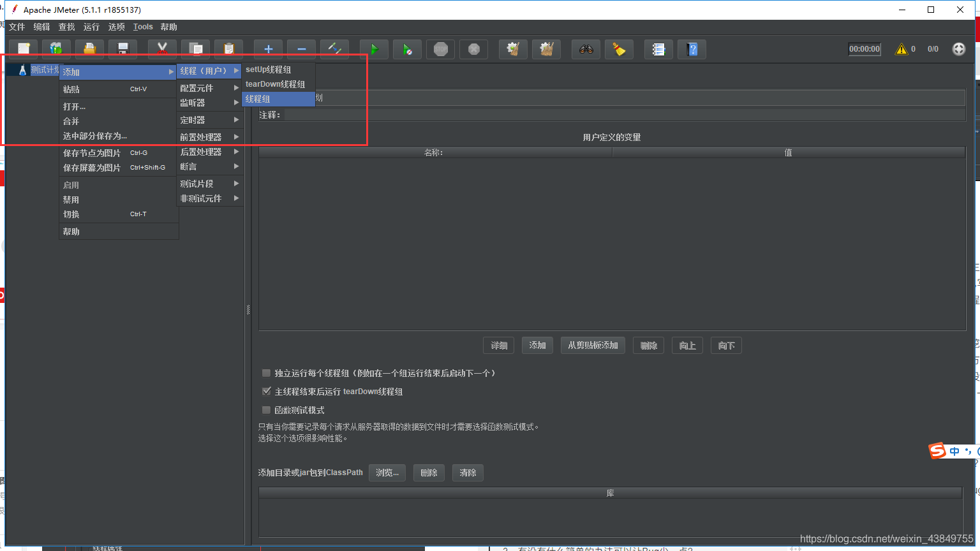The height and width of the screenshot is (551, 980).
Task: Expand 线程（用户） submenu
Action: click(x=209, y=71)
